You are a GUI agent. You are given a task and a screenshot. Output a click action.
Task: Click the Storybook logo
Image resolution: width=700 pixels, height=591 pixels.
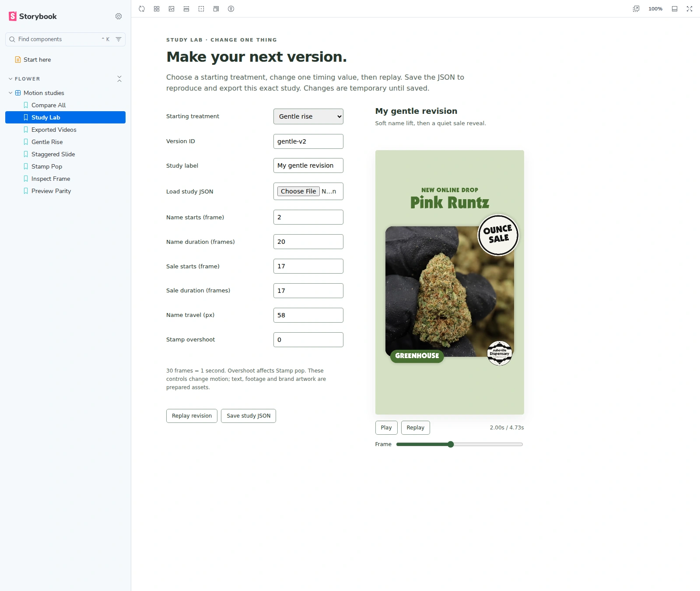coord(33,16)
